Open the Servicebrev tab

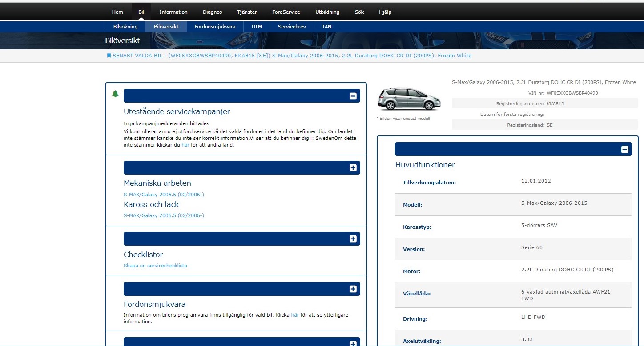pos(292,27)
